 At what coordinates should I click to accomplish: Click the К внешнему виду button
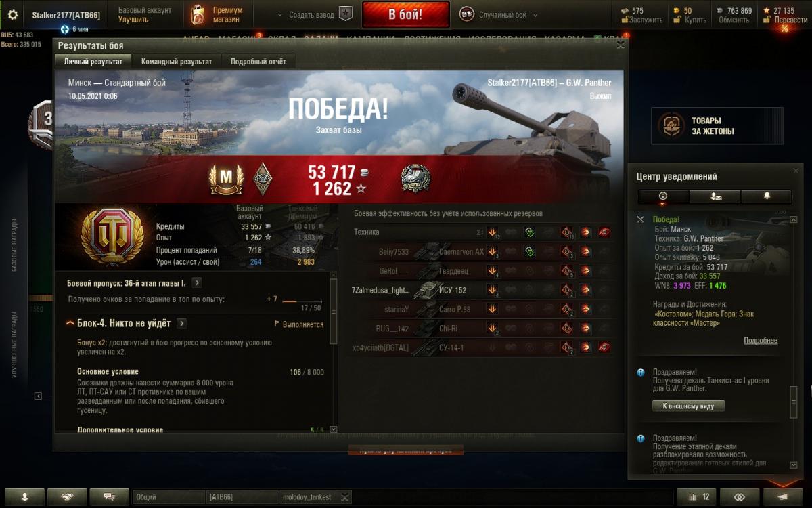click(x=688, y=406)
